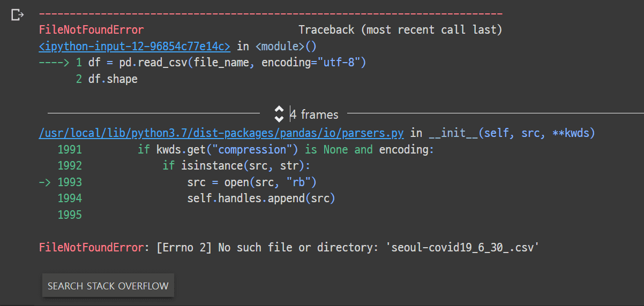Click the pd.read_csv code line

click(227, 63)
